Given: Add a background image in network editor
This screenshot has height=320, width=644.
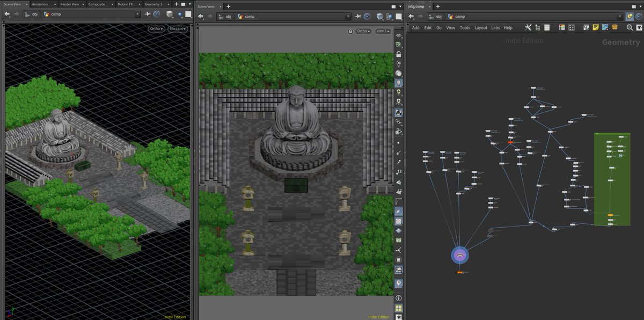Looking at the screenshot, I should click(605, 27).
